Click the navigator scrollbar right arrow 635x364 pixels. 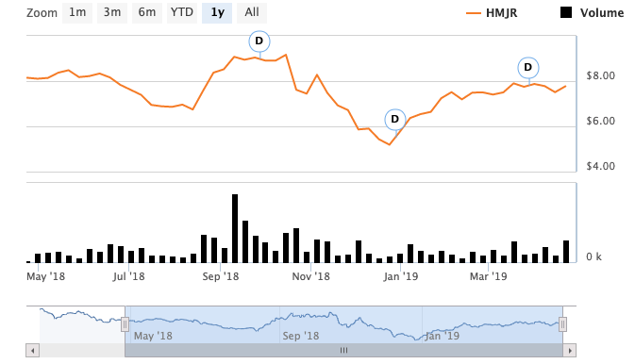point(569,350)
